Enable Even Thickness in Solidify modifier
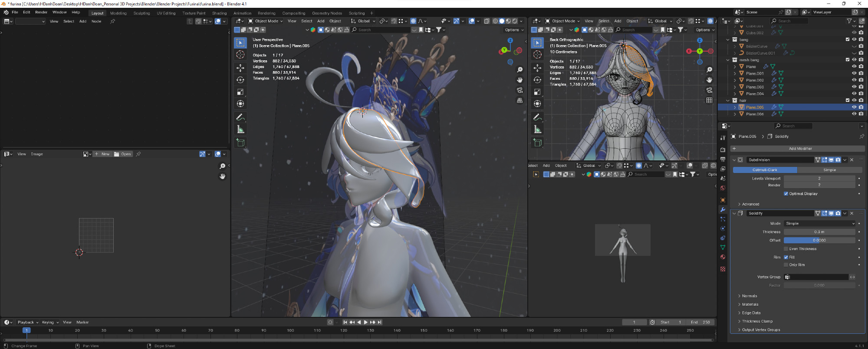This screenshot has width=868, height=349. (x=786, y=249)
